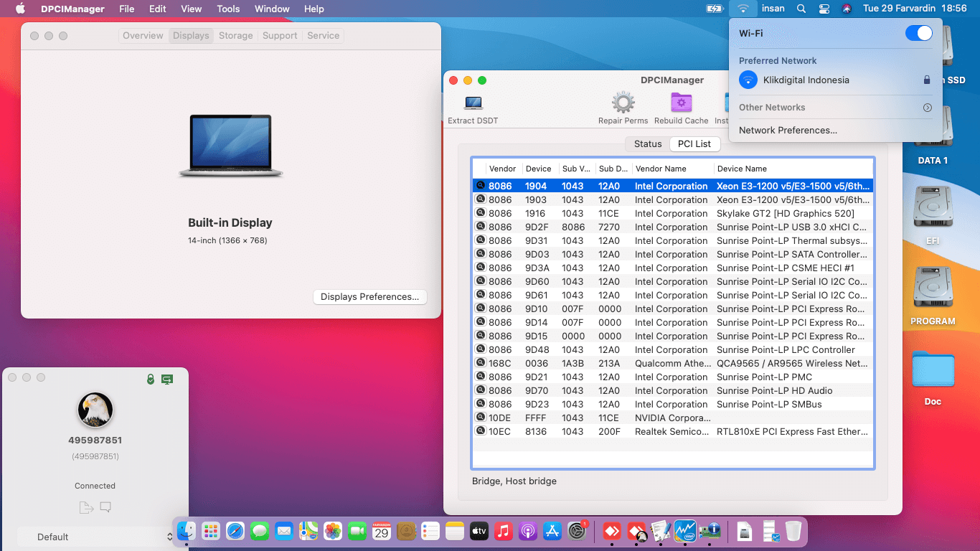Viewport: 980px width, 551px height.
Task: Open Safari from the Dock
Action: point(235,532)
